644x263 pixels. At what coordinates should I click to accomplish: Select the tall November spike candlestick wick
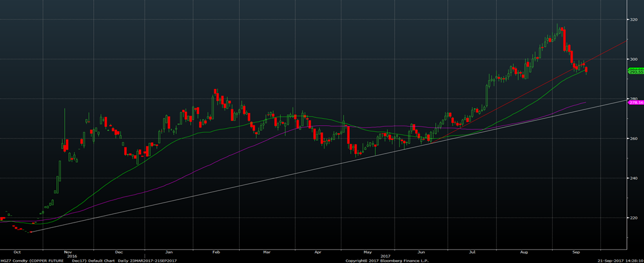click(65, 121)
